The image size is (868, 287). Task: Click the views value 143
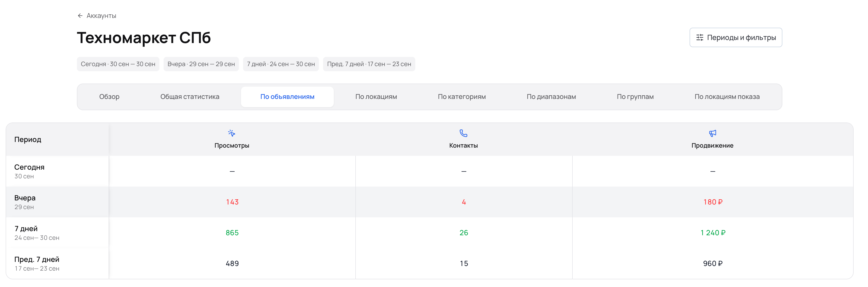click(x=232, y=202)
